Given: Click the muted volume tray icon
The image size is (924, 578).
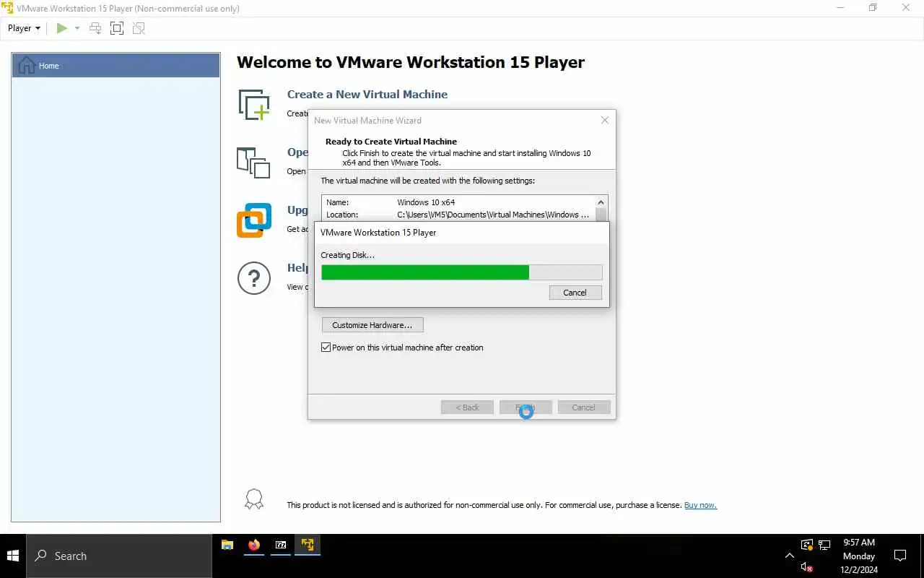Looking at the screenshot, I should 807,567.
